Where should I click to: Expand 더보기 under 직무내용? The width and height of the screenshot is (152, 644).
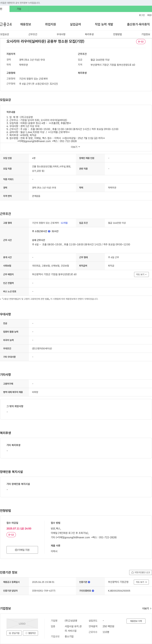click(x=75, y=147)
